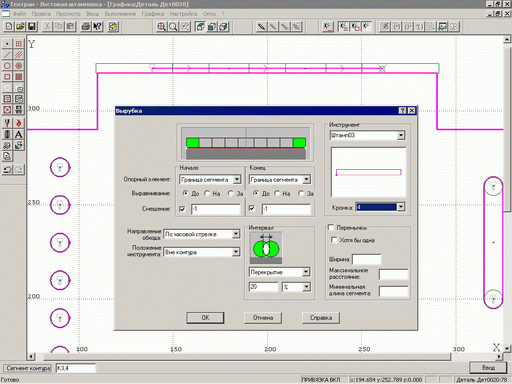This screenshot has height=384, width=512.
Task: Open the Графика menu
Action: pos(153,14)
